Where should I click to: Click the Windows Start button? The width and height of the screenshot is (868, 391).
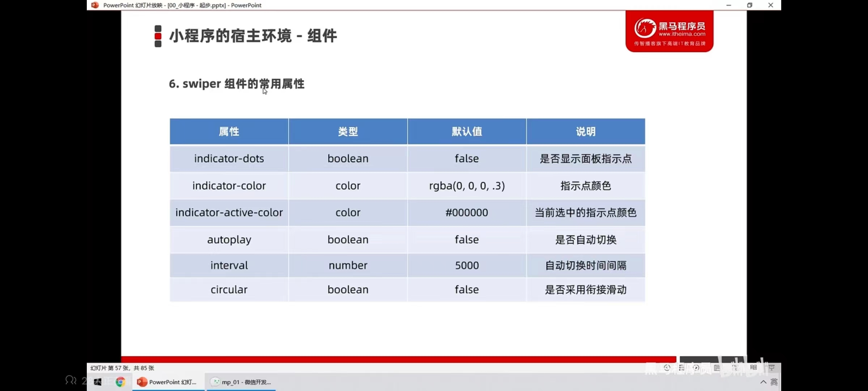(x=98, y=382)
